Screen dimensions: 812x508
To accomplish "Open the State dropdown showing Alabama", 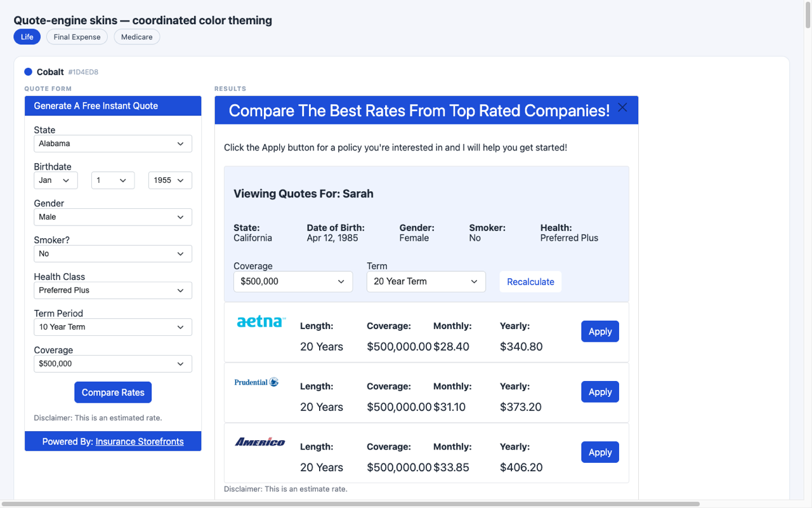I will pos(113,144).
